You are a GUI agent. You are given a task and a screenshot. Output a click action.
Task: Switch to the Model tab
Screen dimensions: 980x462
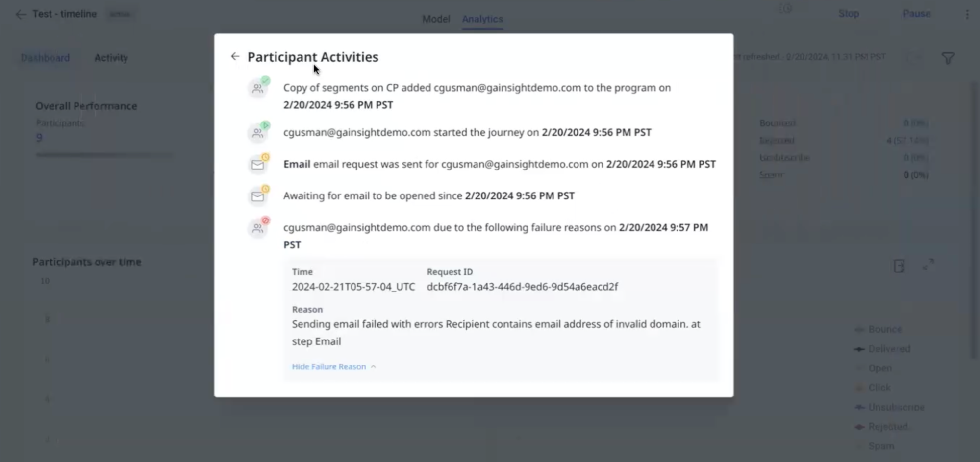click(436, 19)
